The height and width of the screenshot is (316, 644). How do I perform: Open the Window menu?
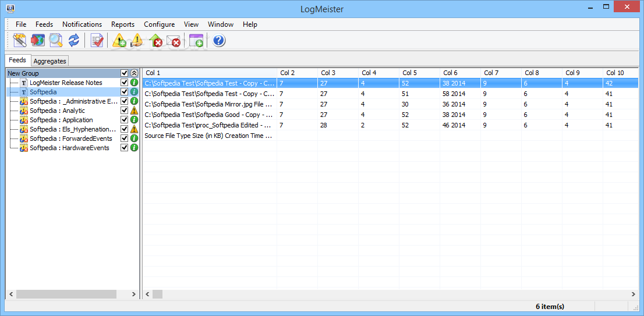coord(221,24)
